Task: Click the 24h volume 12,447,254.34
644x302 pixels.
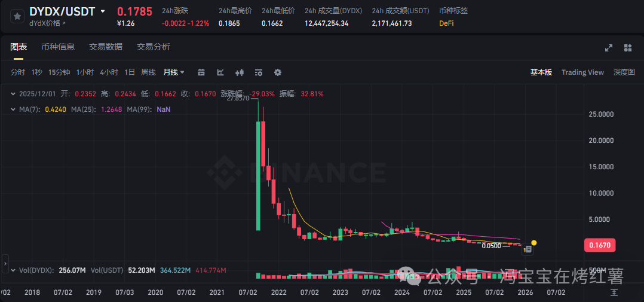Action: pyautogui.click(x=326, y=23)
